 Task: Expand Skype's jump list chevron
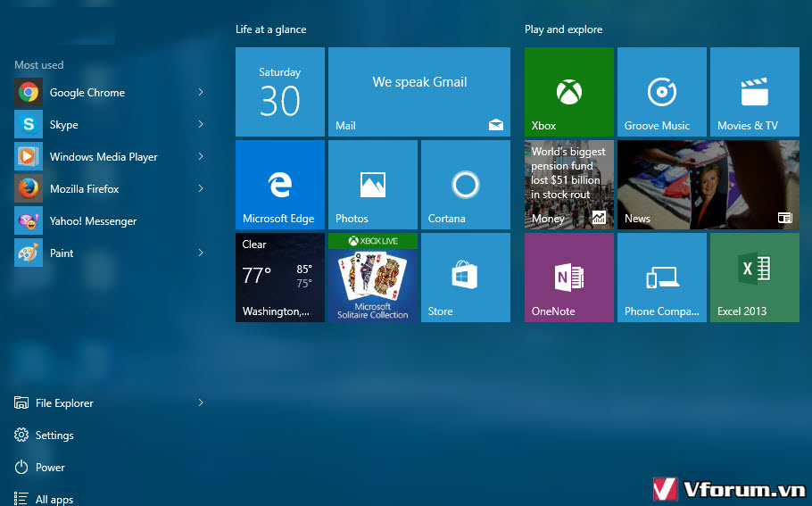[x=201, y=124]
